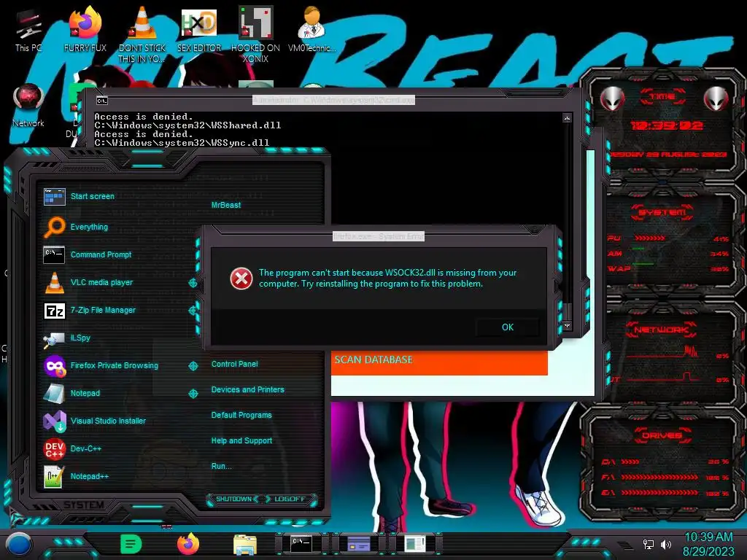The image size is (747, 560).
Task: Click the LOGOFF button
Action: pyautogui.click(x=290, y=499)
